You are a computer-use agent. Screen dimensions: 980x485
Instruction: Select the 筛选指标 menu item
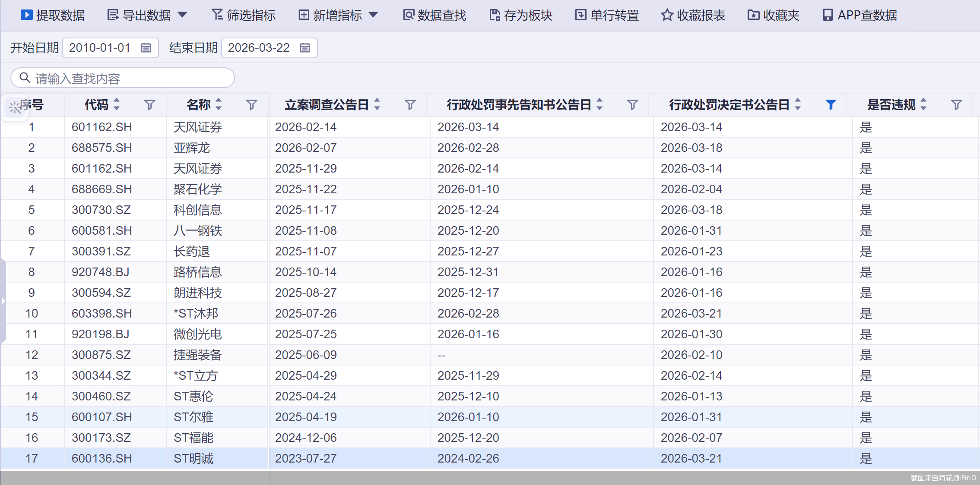243,15
